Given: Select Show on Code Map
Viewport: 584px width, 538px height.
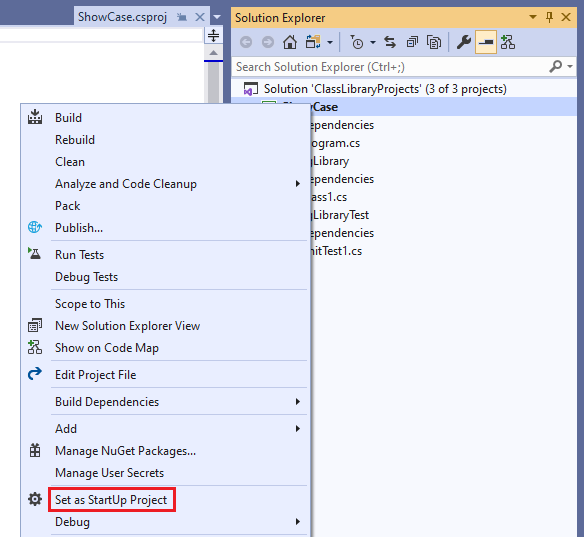Looking at the screenshot, I should [107, 348].
